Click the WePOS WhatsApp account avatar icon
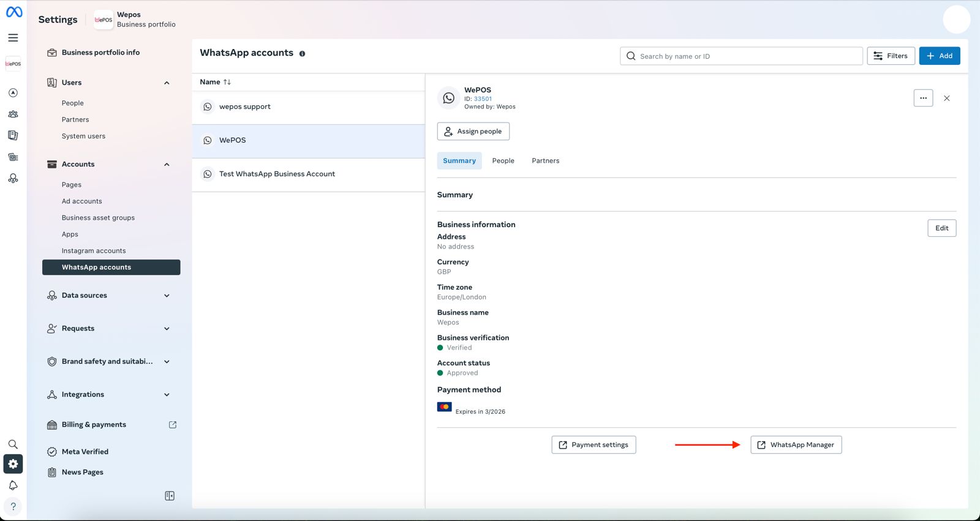 448,98
